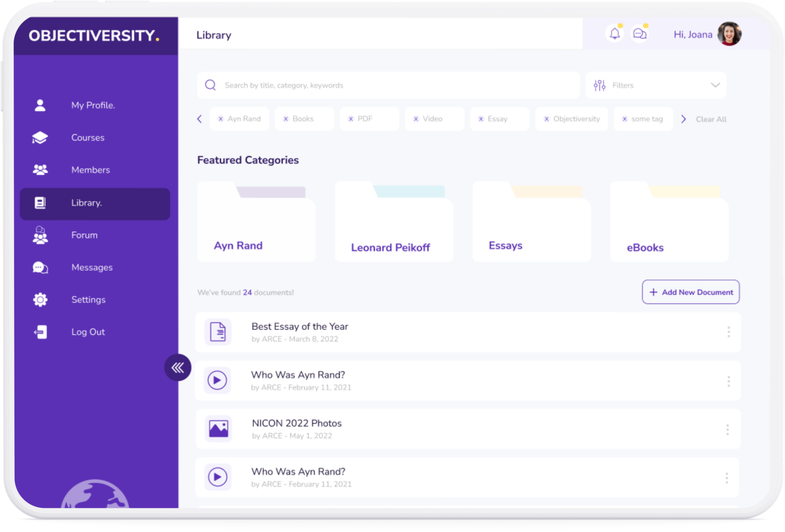Viewport: 785px width, 532px height.
Task: Click the search magnifier icon
Action: click(x=210, y=85)
